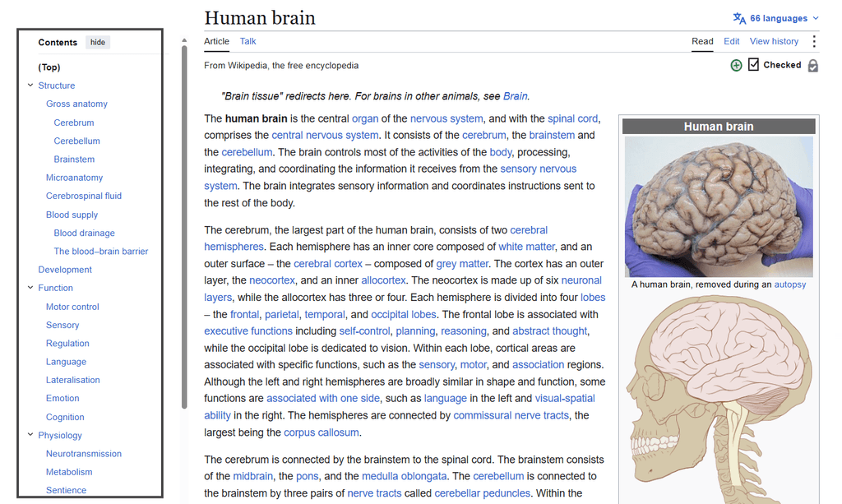This screenshot has height=504, width=842.
Task: Open the cerebellar peduncles link
Action: click(x=482, y=492)
